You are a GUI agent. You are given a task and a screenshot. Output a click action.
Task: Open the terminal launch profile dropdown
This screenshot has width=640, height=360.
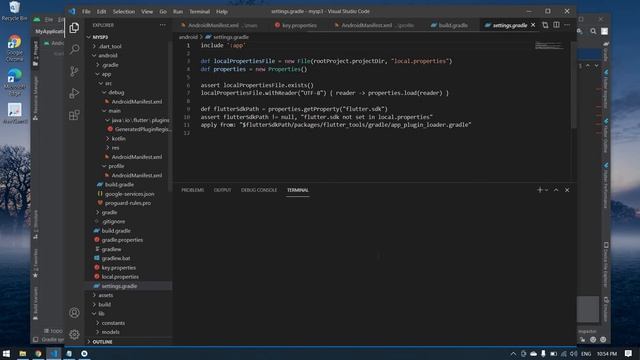[x=547, y=190]
